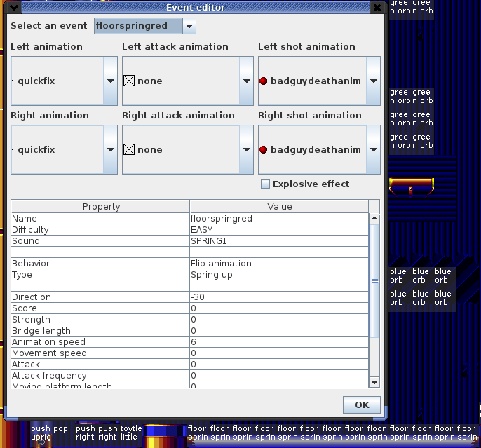The width and height of the screenshot is (481, 448).
Task: Click crossed-box icon in Right attack animation
Action: 129,149
